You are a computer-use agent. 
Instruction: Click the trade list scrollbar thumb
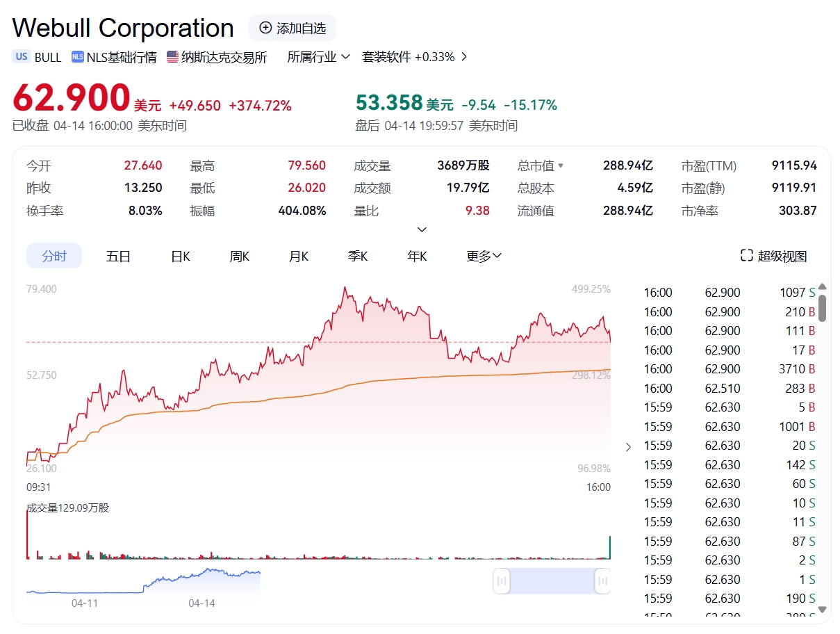(x=823, y=308)
